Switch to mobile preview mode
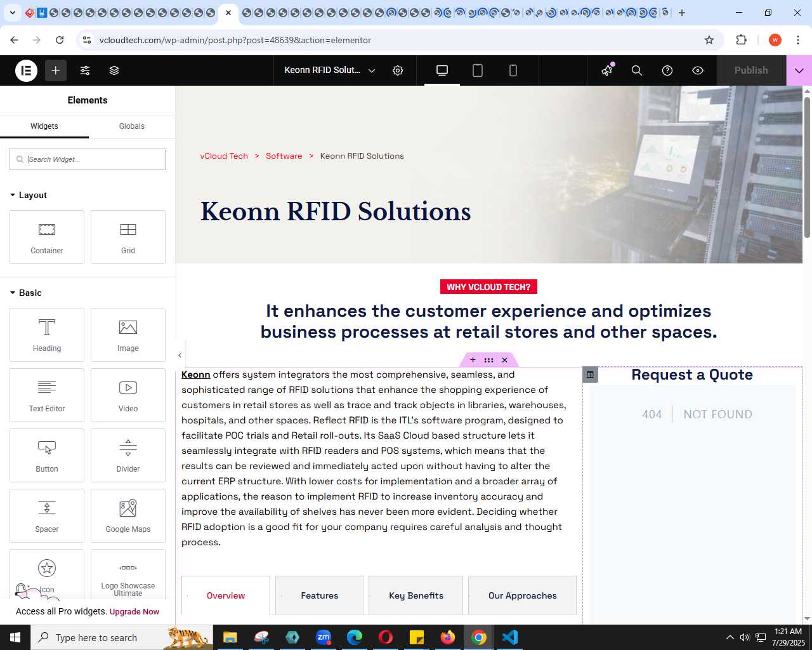 (x=513, y=70)
